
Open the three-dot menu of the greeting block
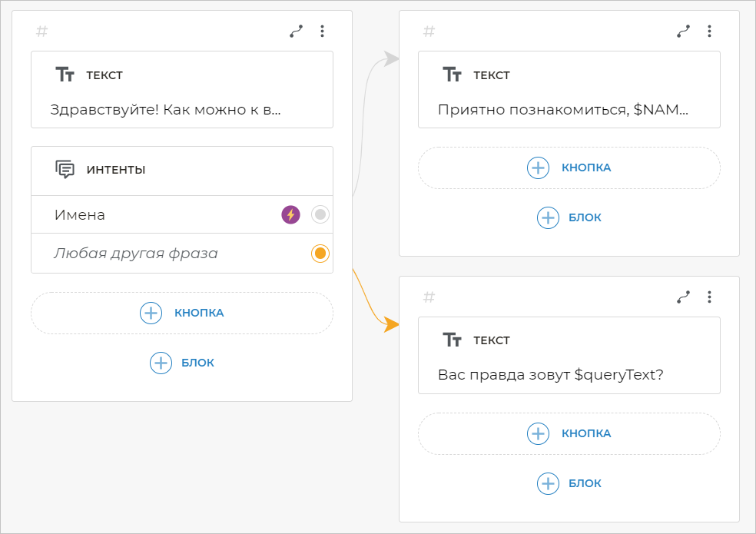pos(322,32)
